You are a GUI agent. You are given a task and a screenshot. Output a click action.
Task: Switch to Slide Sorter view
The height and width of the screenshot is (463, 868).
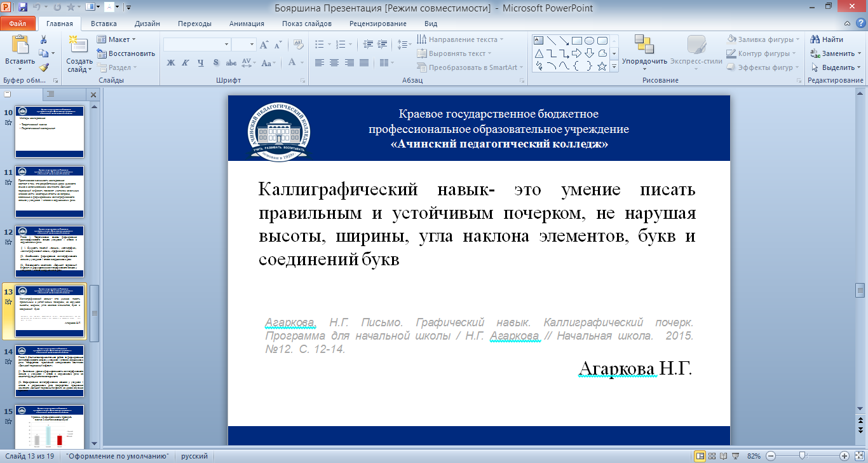[713, 455]
